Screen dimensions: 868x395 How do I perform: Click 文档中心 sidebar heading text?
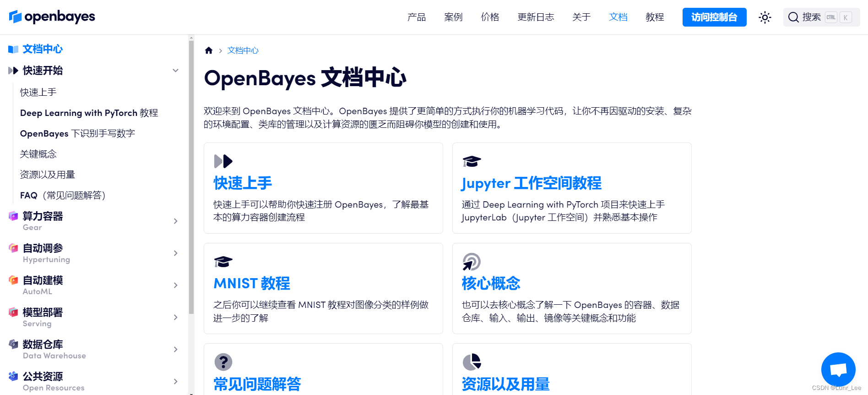43,49
